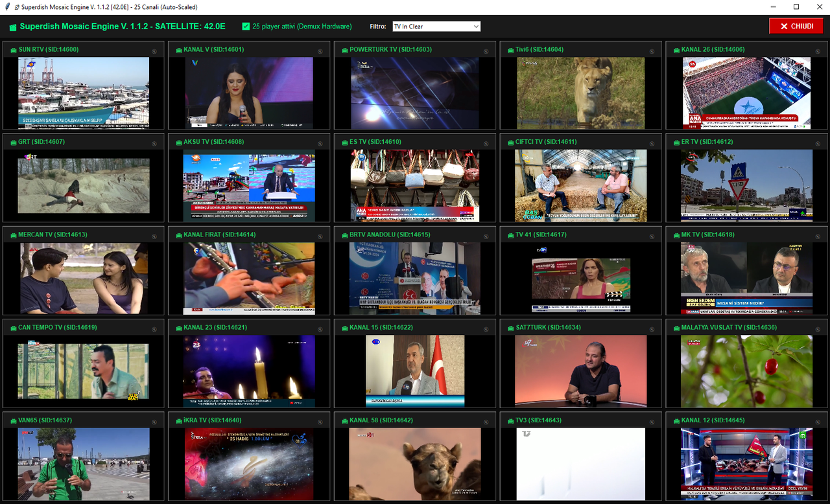This screenshot has height=504, width=830.
Task: Click the AKSU TV (SID:14608) title
Action: pos(214,142)
